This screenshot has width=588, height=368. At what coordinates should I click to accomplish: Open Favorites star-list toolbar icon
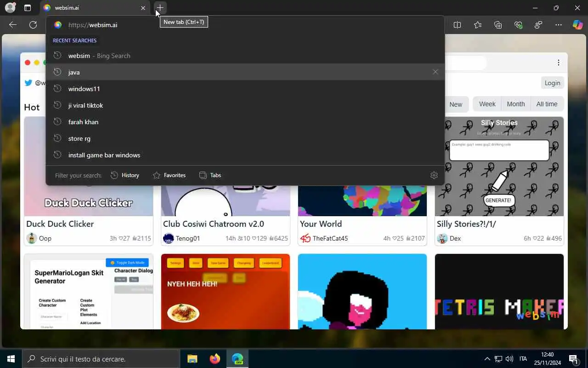478,25
